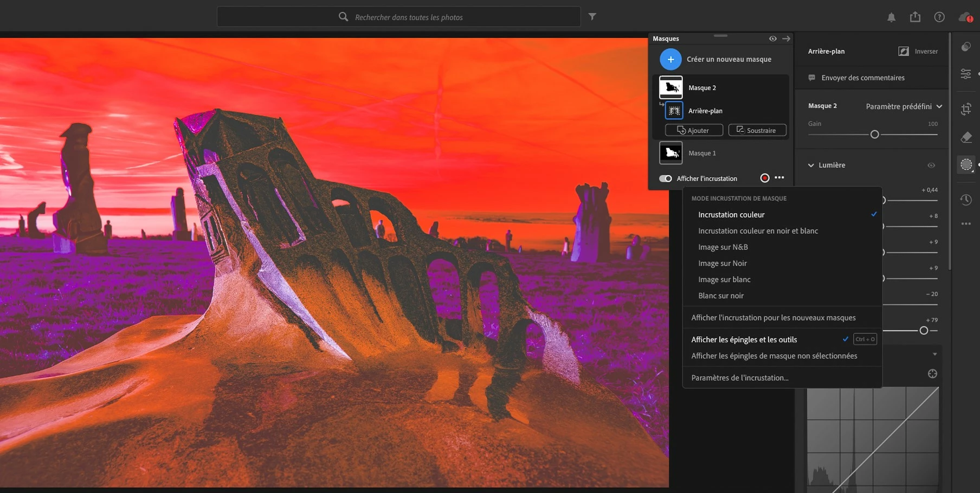980x493 pixels.
Task: Click the Lumière section title
Action: pyautogui.click(x=831, y=165)
